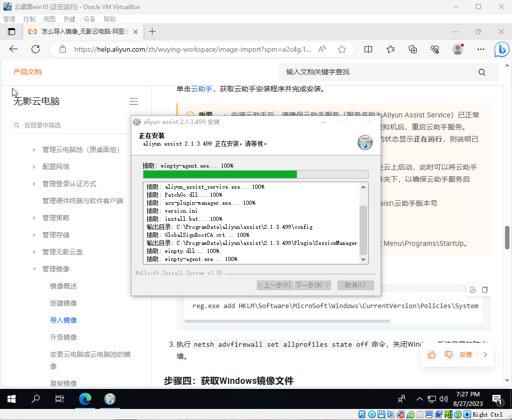Click the code block icon beside copy
The width and height of the screenshot is (512, 420).
click(473, 290)
